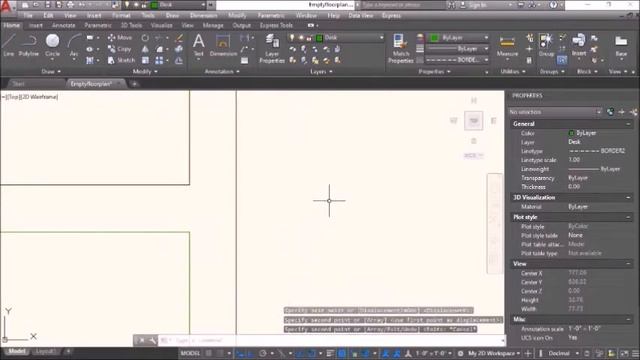
Task: Click the Help question mark icon
Action: pyautogui.click(x=553, y=5)
